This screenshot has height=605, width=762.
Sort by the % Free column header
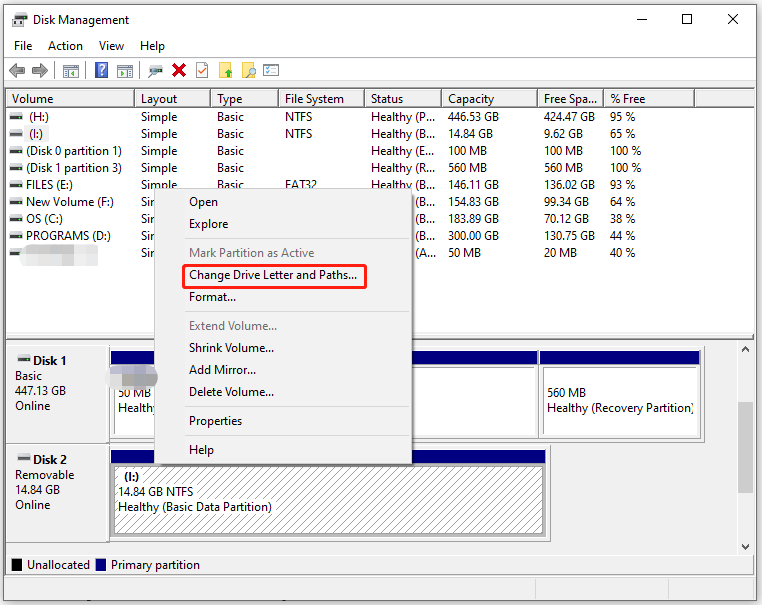[649, 99]
